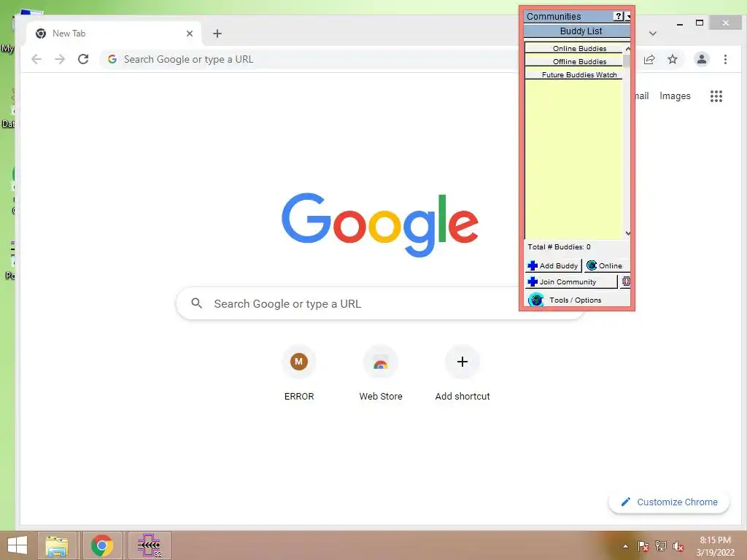The height and width of the screenshot is (560, 747).
Task: Click the Add Buddy button
Action: pyautogui.click(x=553, y=265)
